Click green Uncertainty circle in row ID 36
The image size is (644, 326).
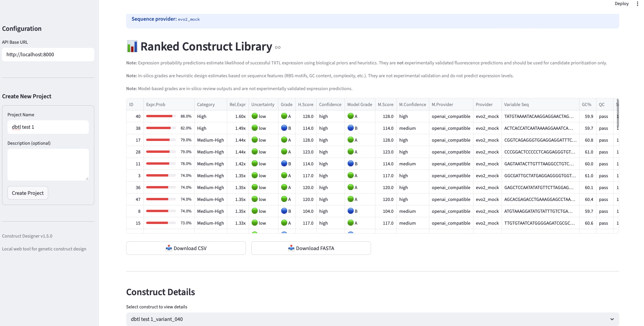pos(255,187)
